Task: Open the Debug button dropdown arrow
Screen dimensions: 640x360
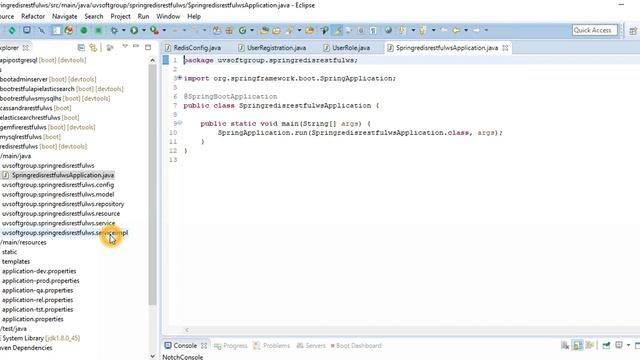Action: 124,30
